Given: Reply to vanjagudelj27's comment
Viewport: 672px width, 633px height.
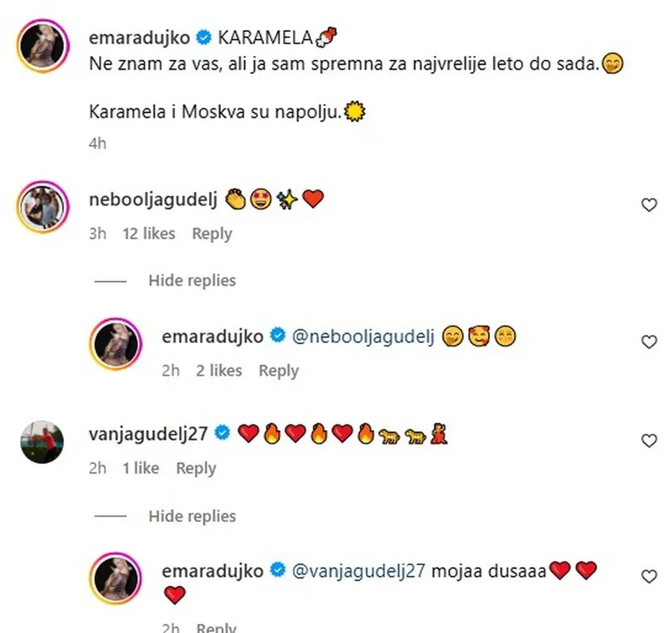Looking at the screenshot, I should (x=196, y=469).
